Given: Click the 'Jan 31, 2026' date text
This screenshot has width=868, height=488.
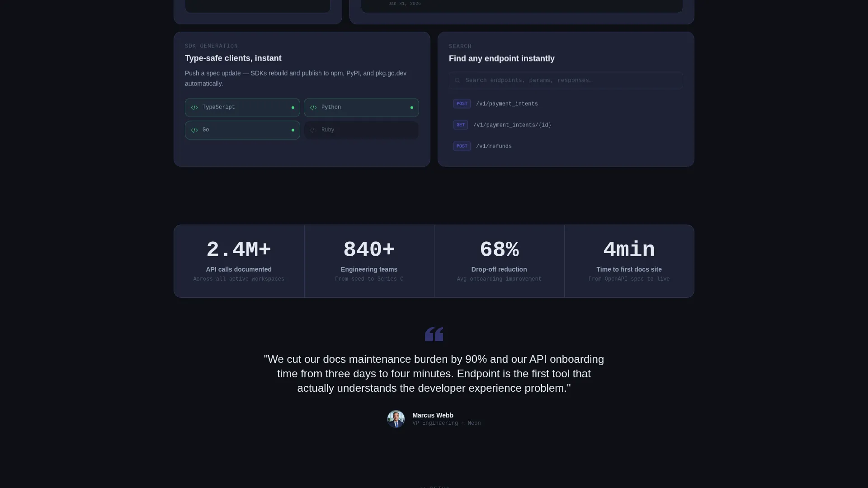Looking at the screenshot, I should [404, 4].
